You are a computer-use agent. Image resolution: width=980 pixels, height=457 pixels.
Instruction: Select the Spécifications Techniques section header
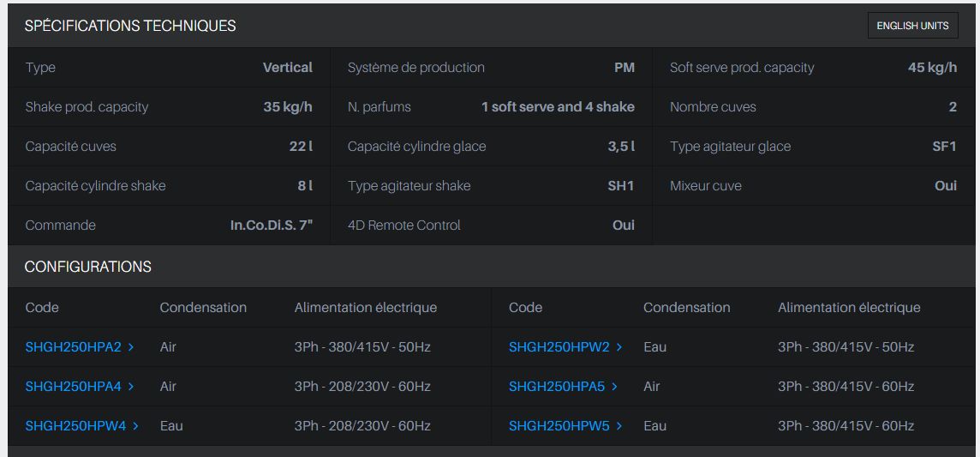(x=130, y=26)
